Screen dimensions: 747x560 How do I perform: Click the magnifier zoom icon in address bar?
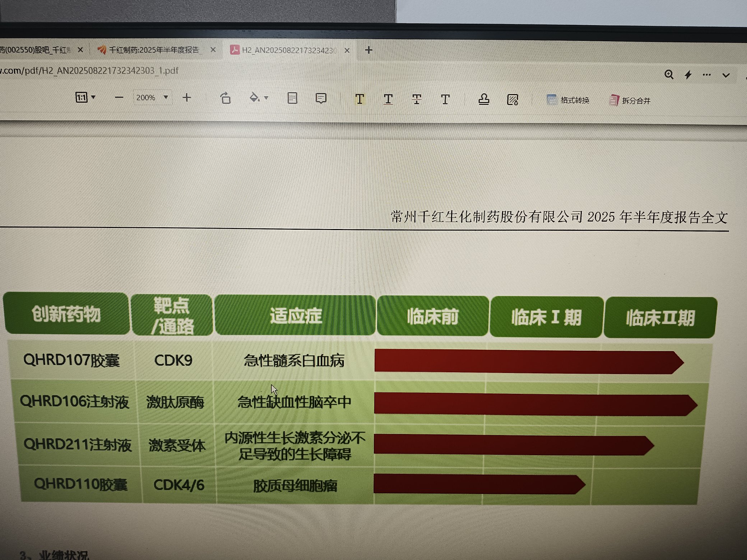tap(669, 74)
